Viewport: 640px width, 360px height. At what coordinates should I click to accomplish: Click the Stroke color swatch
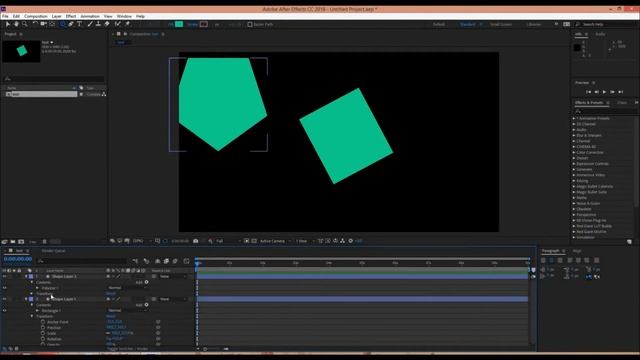pyautogui.click(x=204, y=24)
